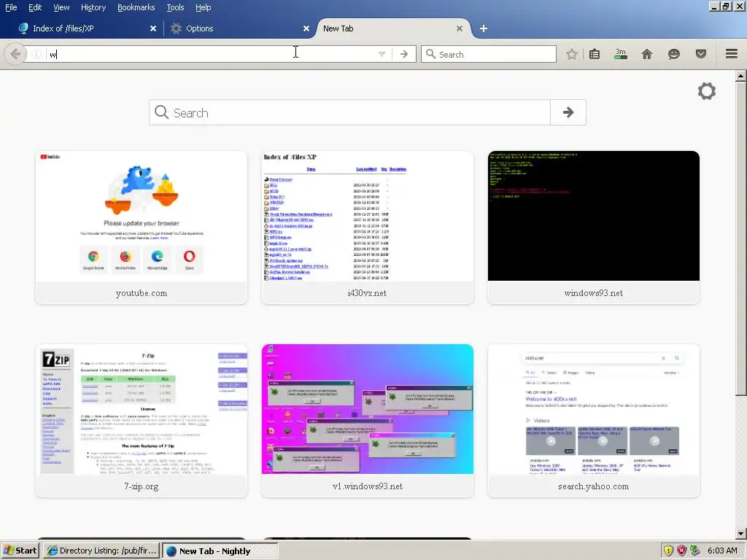Open the Edit menu

(35, 7)
